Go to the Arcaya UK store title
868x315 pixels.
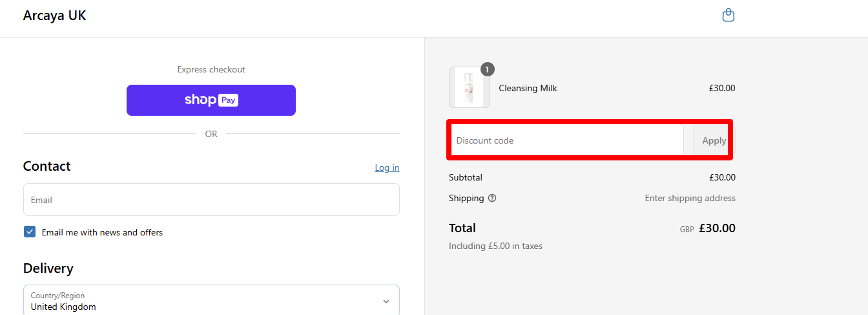click(54, 16)
